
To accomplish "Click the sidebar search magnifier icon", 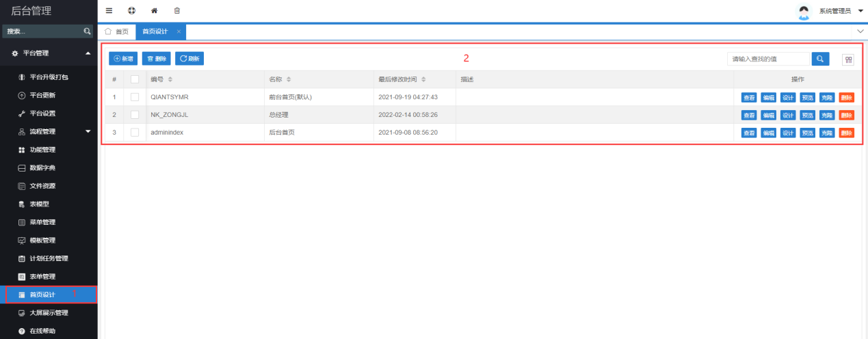I will [x=87, y=31].
